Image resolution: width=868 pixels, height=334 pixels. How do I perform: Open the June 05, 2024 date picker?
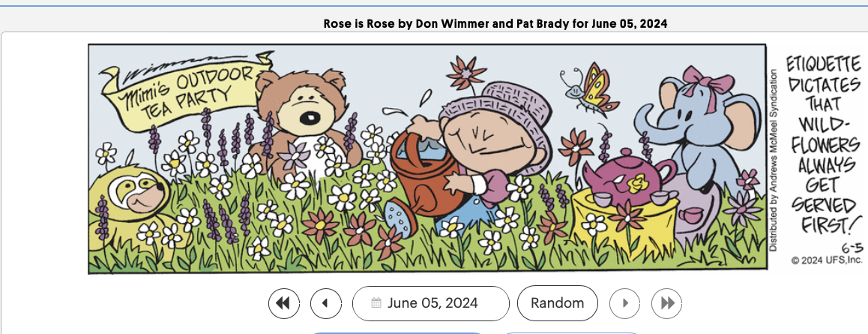click(x=431, y=303)
